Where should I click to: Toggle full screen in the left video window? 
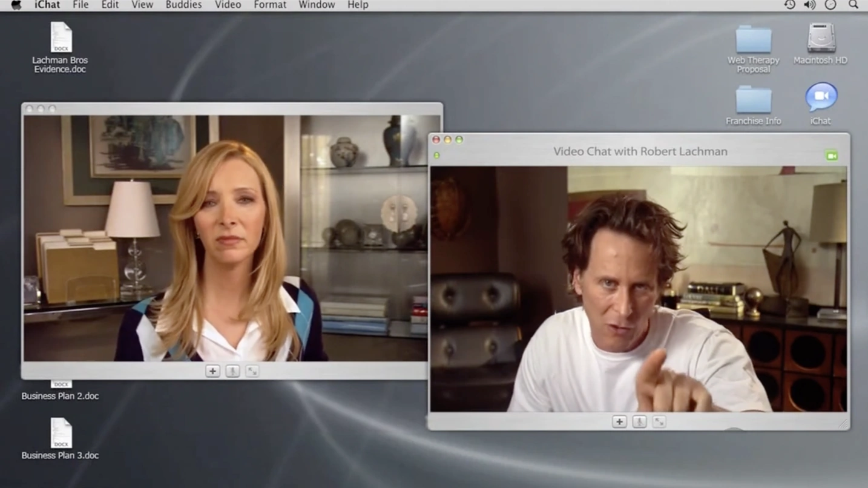(x=252, y=371)
